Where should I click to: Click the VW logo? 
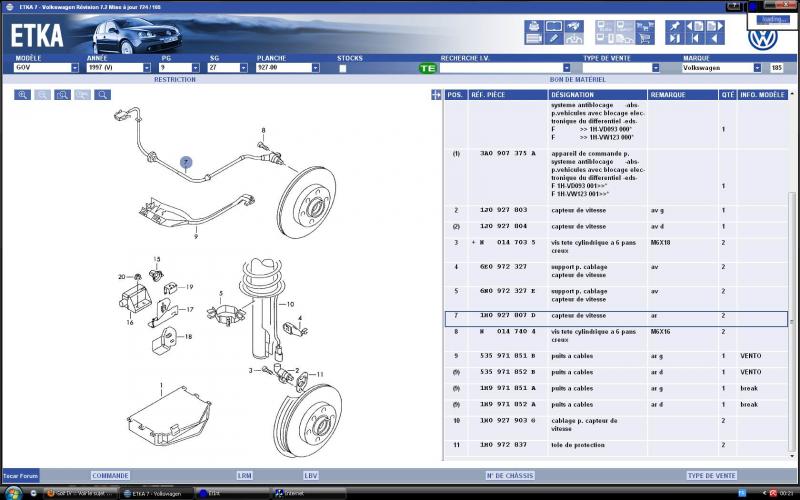762,39
